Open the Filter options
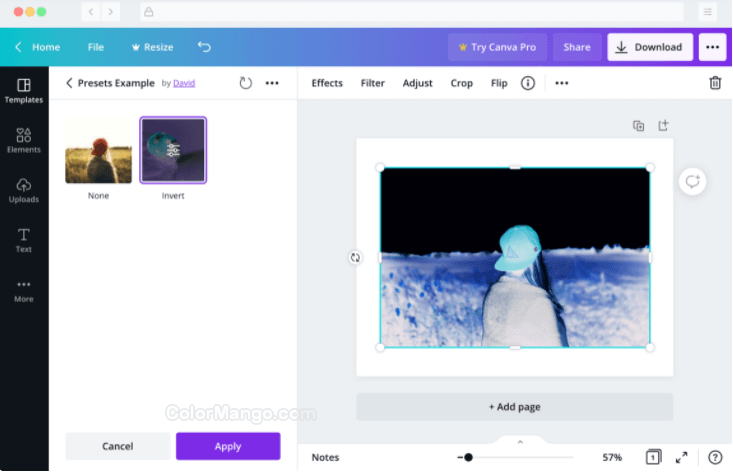This screenshot has width=733, height=472. (x=373, y=83)
